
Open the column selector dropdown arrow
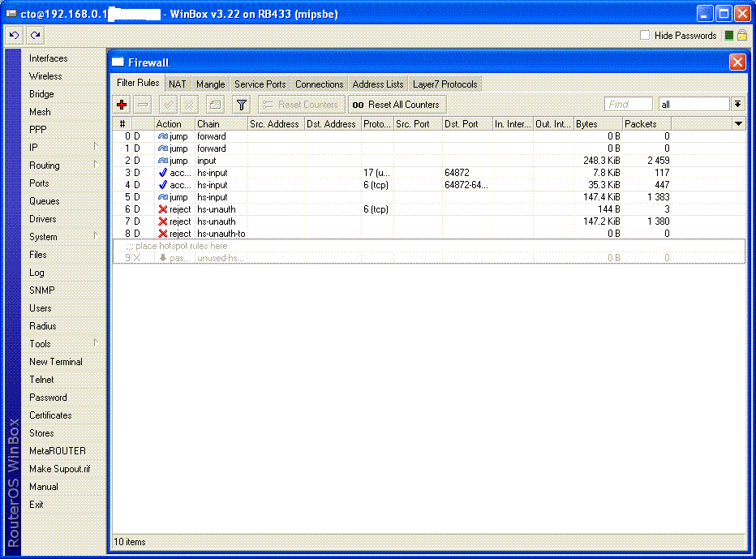(x=738, y=124)
